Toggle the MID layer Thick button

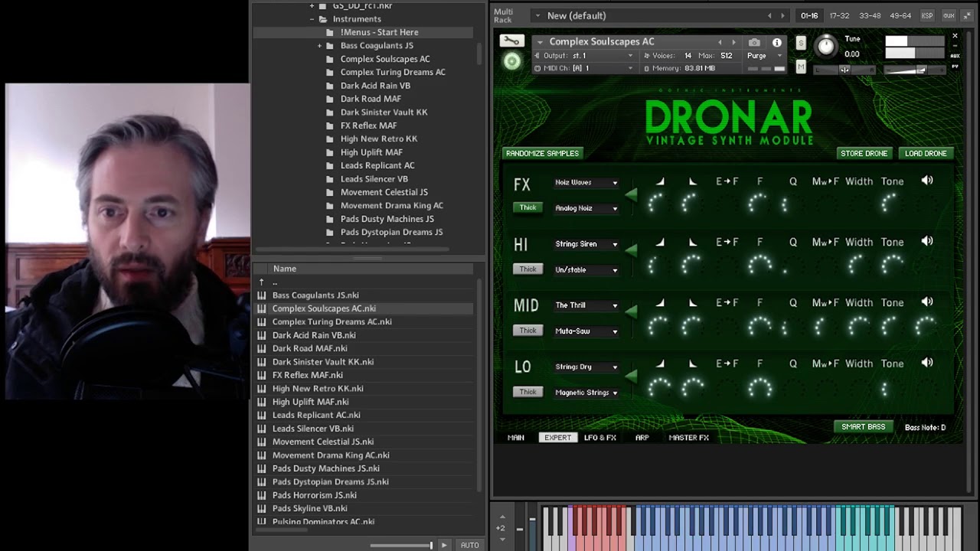pos(528,330)
